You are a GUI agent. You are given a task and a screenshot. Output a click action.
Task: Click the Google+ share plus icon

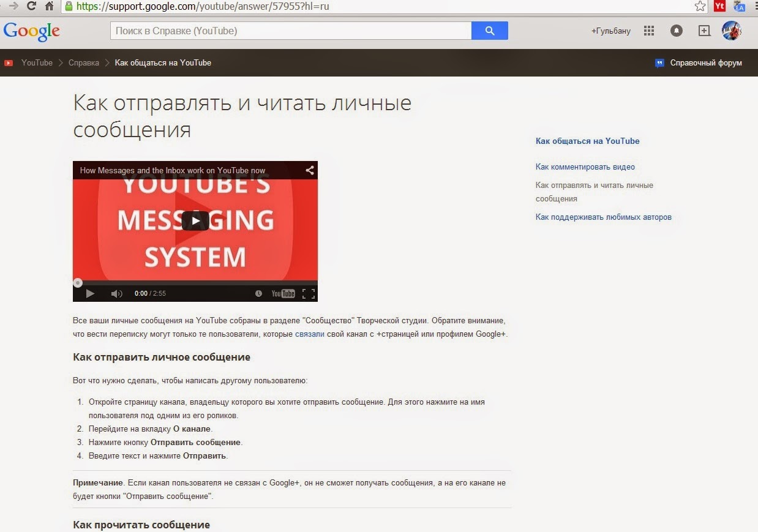pyautogui.click(x=704, y=31)
